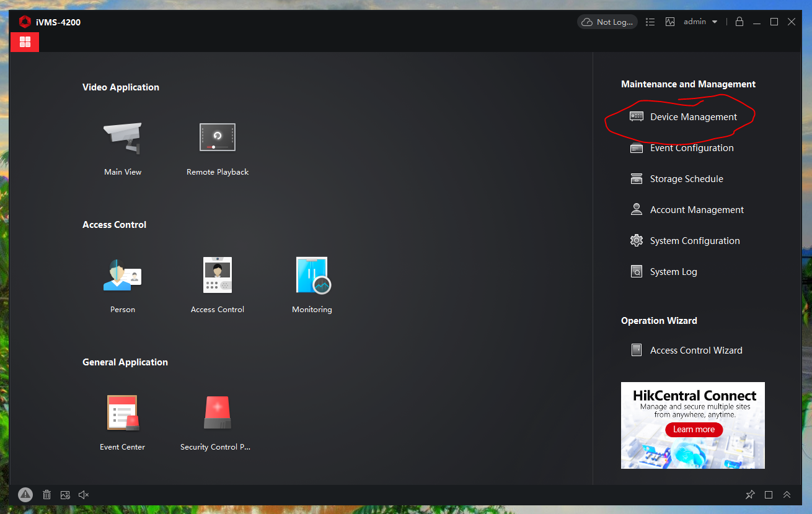Image resolution: width=812 pixels, height=514 pixels.
Task: Toggle the pin icon on alarm bar
Action: coord(750,495)
